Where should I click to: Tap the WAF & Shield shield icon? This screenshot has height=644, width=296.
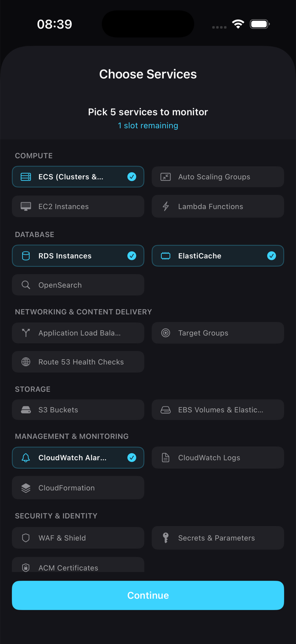[x=26, y=538]
